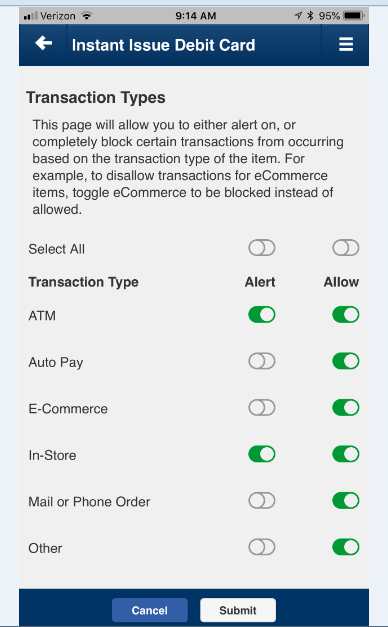This screenshot has width=388, height=627.
Task: Enable Auto Pay alert toggle
Action: pyautogui.click(x=262, y=361)
